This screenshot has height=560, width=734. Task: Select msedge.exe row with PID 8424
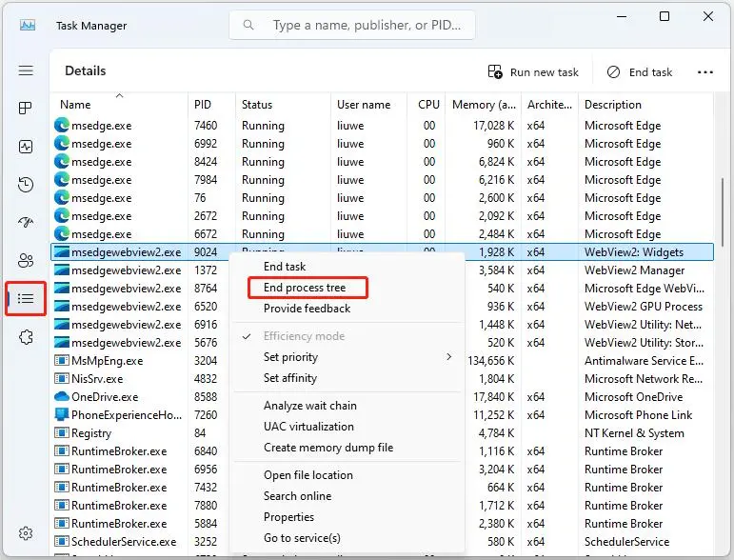(x=382, y=162)
